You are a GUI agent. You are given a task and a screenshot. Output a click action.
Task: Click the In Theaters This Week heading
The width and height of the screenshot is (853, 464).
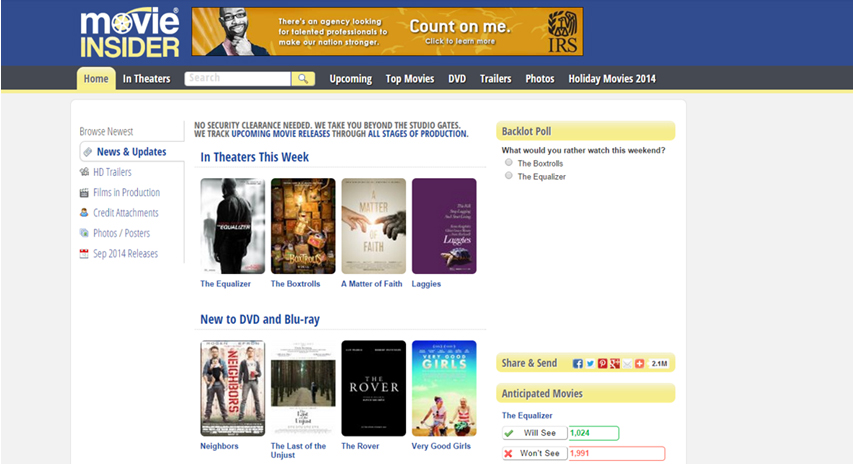[255, 157]
